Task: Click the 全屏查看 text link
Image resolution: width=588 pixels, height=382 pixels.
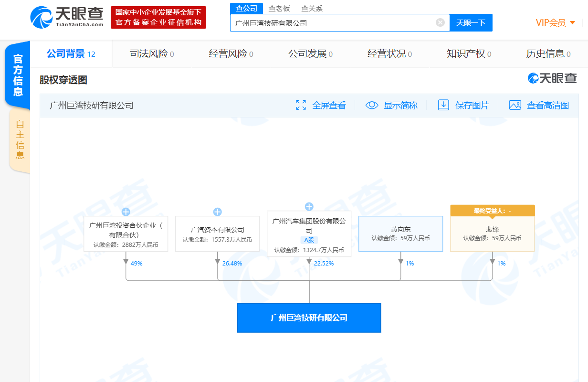Action: pos(329,106)
